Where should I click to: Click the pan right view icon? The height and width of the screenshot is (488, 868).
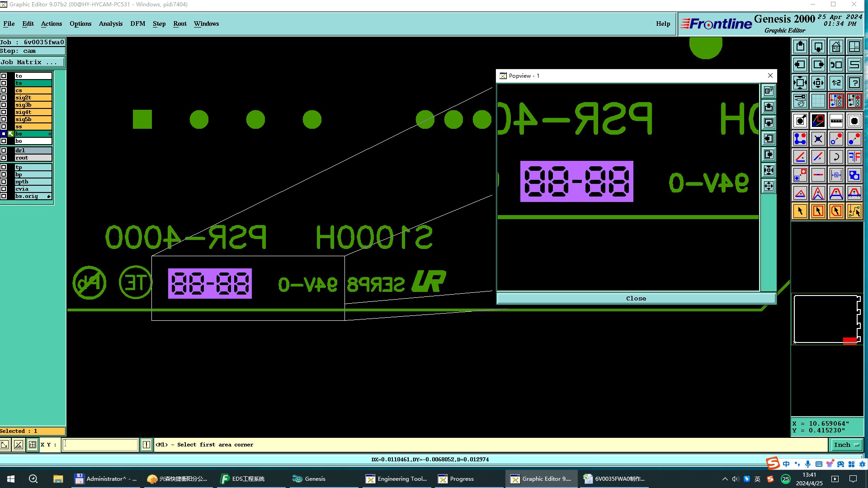point(818,65)
